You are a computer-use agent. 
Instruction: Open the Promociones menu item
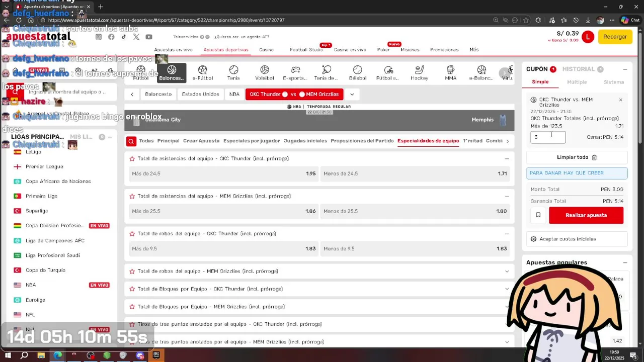444,50
